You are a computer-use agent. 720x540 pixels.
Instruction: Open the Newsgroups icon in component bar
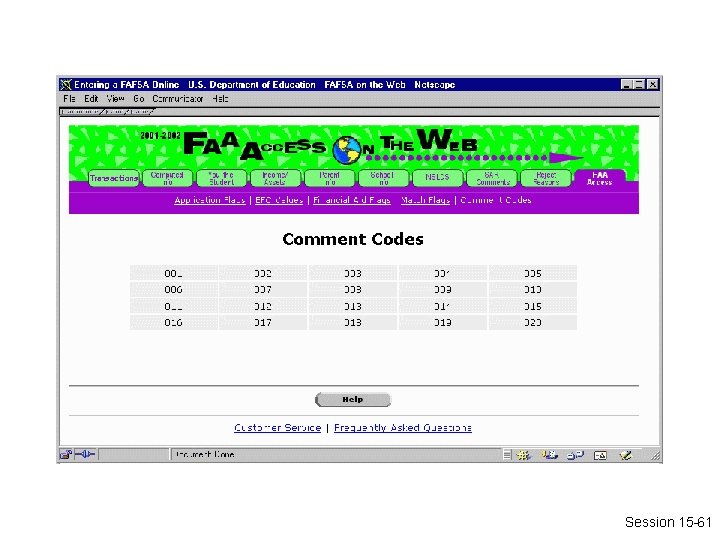click(x=575, y=455)
